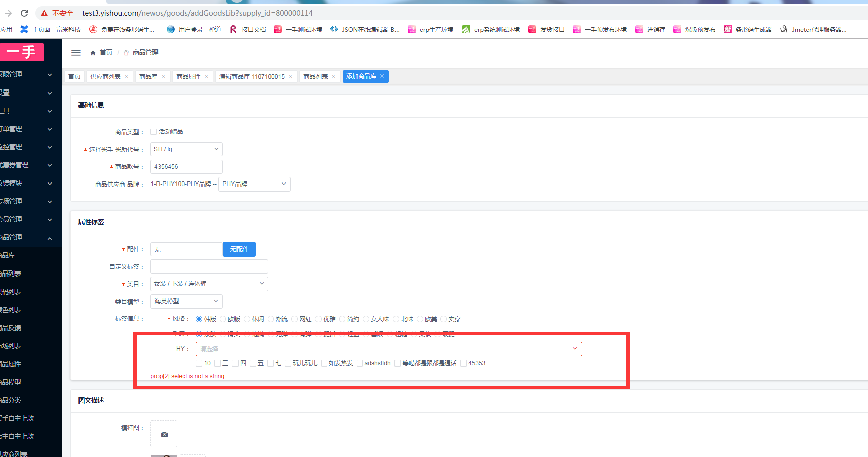The height and width of the screenshot is (457, 868).
Task: Select the 休闲 style radio button
Action: [247, 319]
